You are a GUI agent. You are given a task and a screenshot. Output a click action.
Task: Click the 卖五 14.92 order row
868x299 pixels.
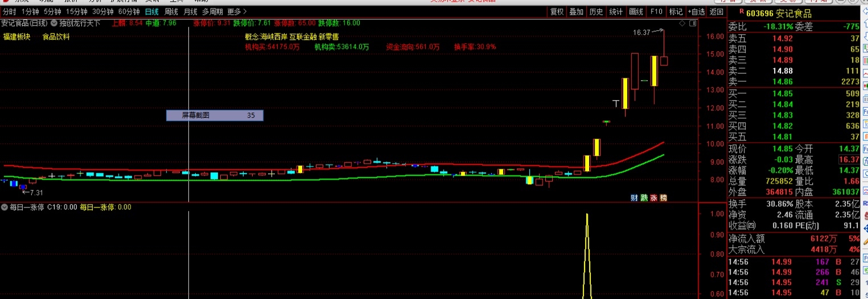[x=794, y=38]
